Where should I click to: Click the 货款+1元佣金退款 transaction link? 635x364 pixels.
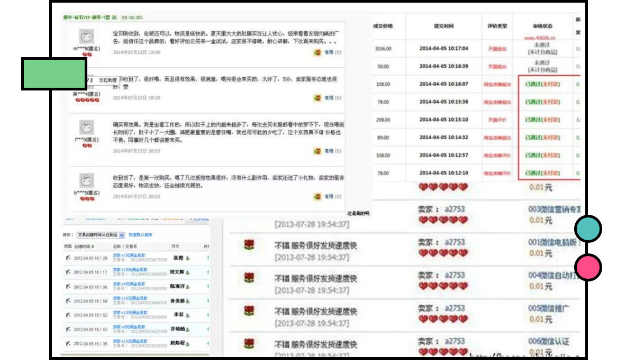[x=128, y=254]
